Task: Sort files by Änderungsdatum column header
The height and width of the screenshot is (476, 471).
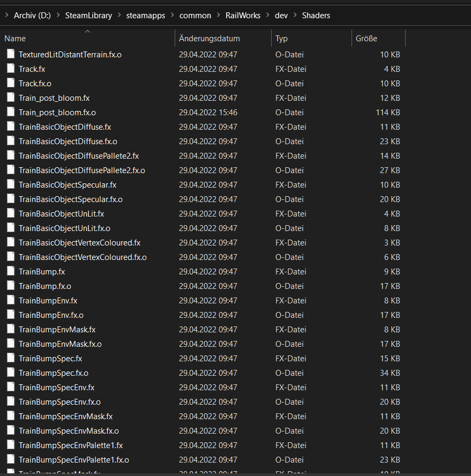Action: click(223, 38)
